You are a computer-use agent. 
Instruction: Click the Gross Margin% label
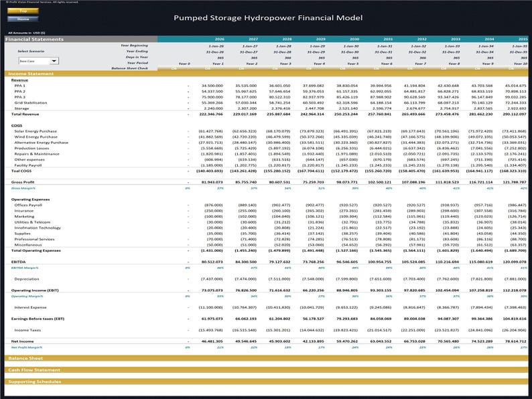(x=23, y=188)
